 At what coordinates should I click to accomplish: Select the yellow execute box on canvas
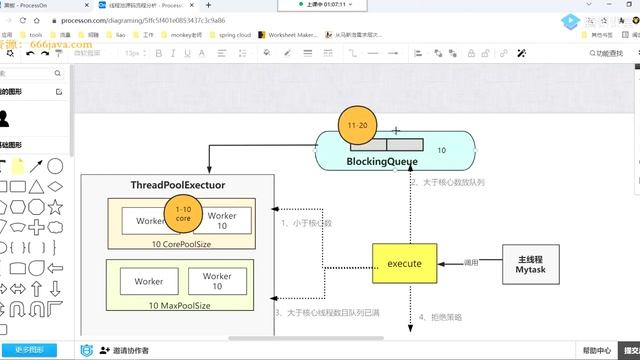coord(404,263)
